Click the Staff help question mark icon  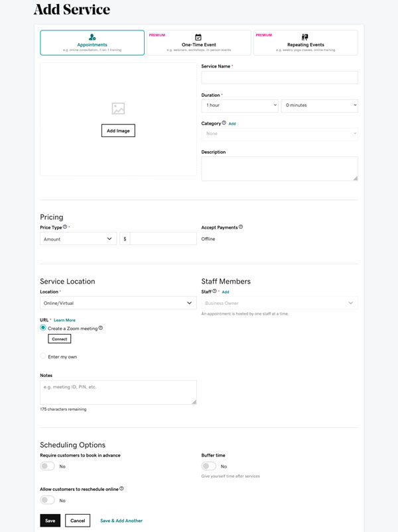click(x=215, y=292)
